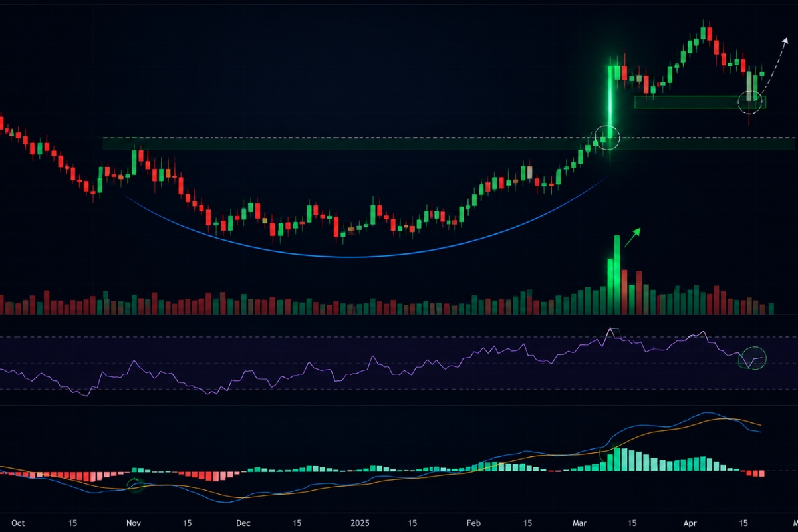
Task: Click the 15 label between Nov and Dec
Action: click(x=188, y=523)
